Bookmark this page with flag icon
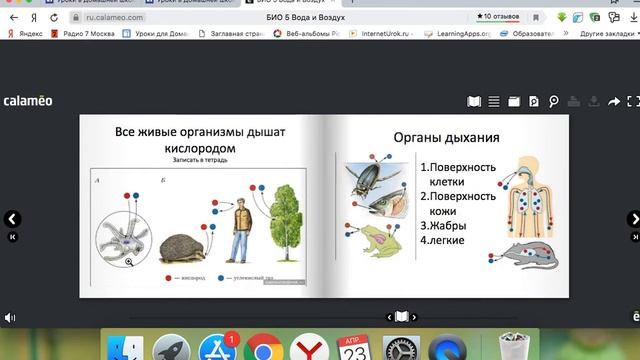 pos(536,18)
